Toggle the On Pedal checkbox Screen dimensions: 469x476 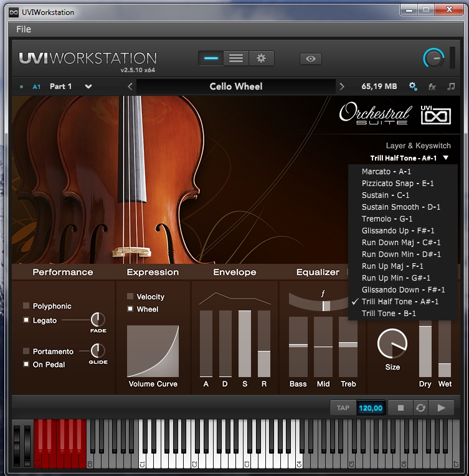coord(26,364)
